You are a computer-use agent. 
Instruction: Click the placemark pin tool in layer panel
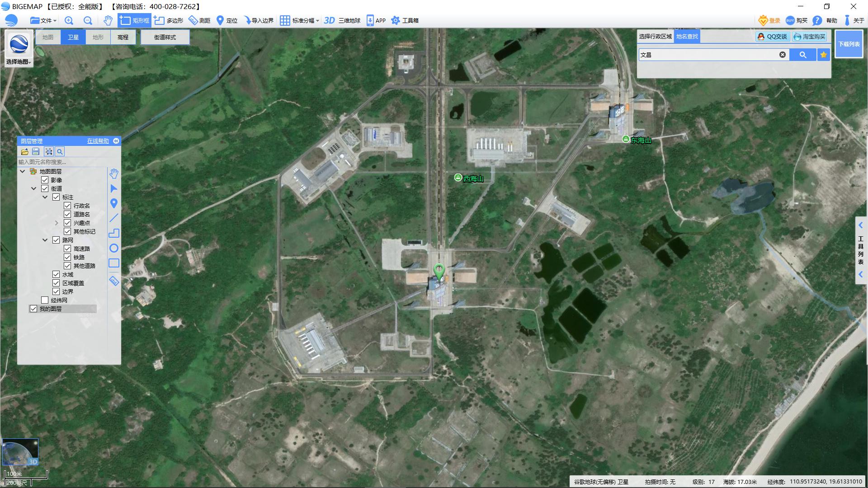coord(114,203)
